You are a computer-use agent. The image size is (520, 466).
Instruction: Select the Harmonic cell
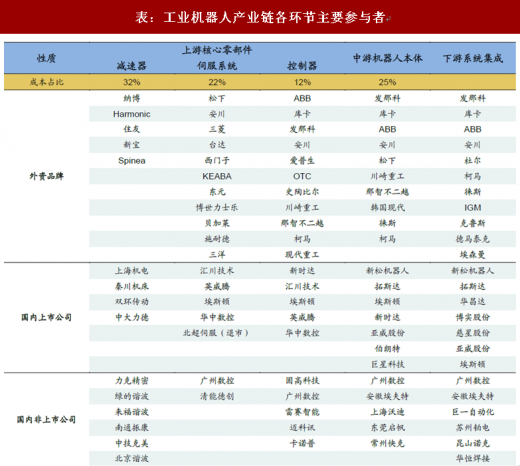pos(131,114)
